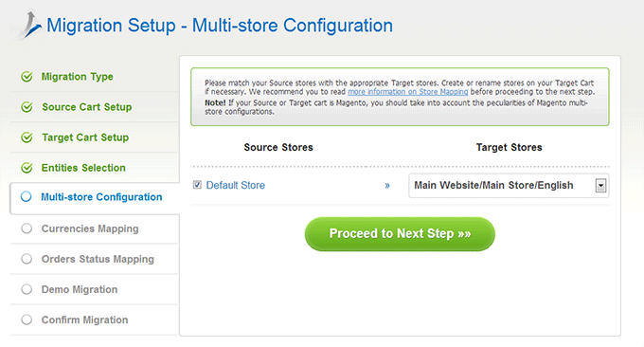Viewport: 644px width, 347px height.
Task: Click the Migration Setup page title
Action: [x=220, y=26]
